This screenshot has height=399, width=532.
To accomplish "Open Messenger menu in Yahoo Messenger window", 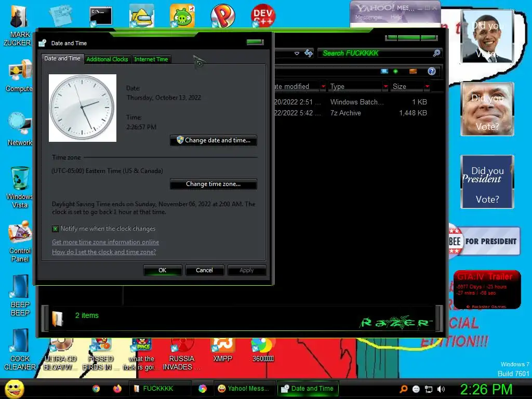I will (x=368, y=17).
